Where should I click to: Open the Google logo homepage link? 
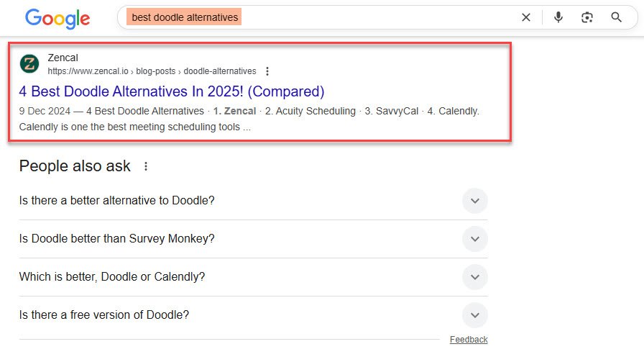coord(57,18)
